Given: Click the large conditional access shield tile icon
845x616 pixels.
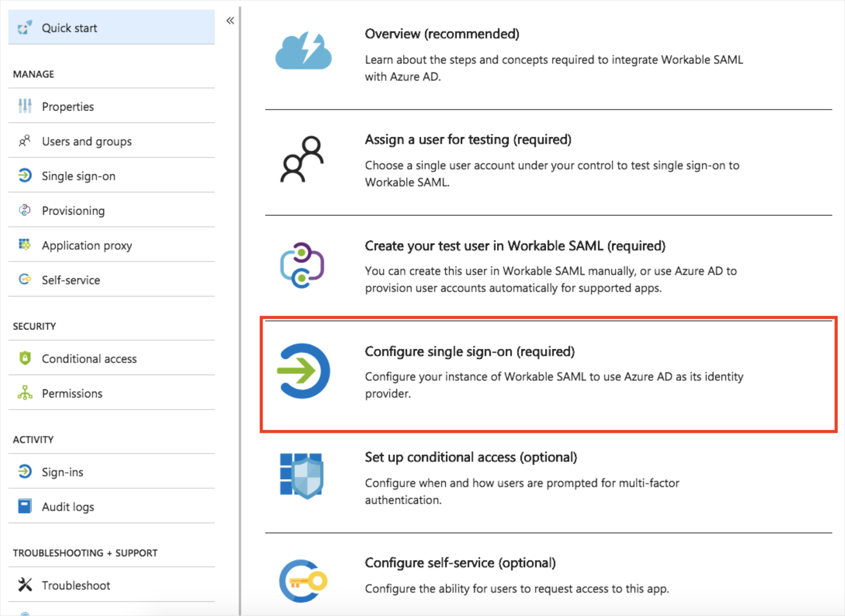Looking at the screenshot, I should (x=302, y=476).
